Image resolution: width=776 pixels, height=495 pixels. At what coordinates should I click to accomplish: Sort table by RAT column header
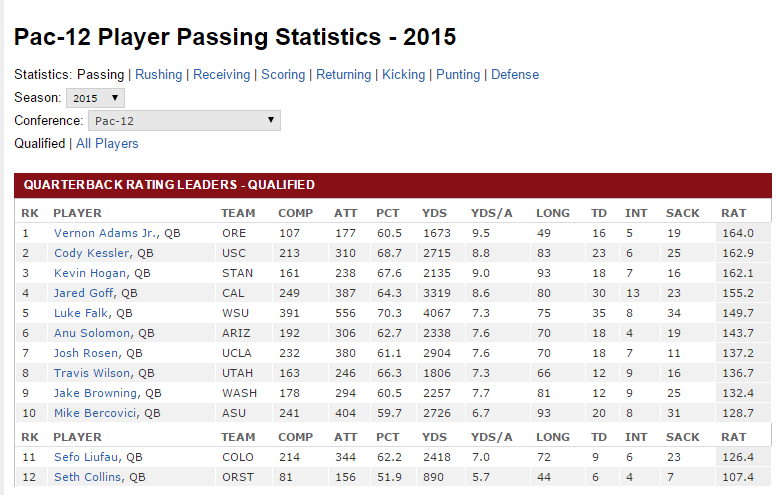pos(733,213)
